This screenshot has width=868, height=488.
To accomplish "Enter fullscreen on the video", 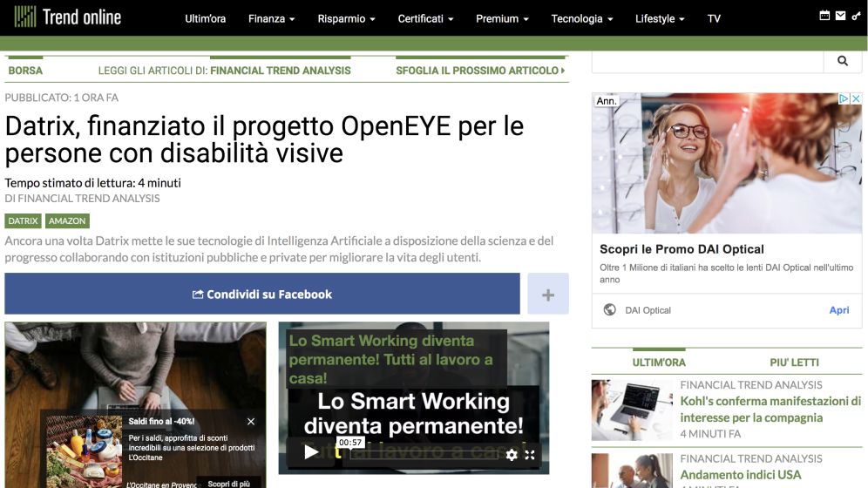I will click(x=530, y=455).
